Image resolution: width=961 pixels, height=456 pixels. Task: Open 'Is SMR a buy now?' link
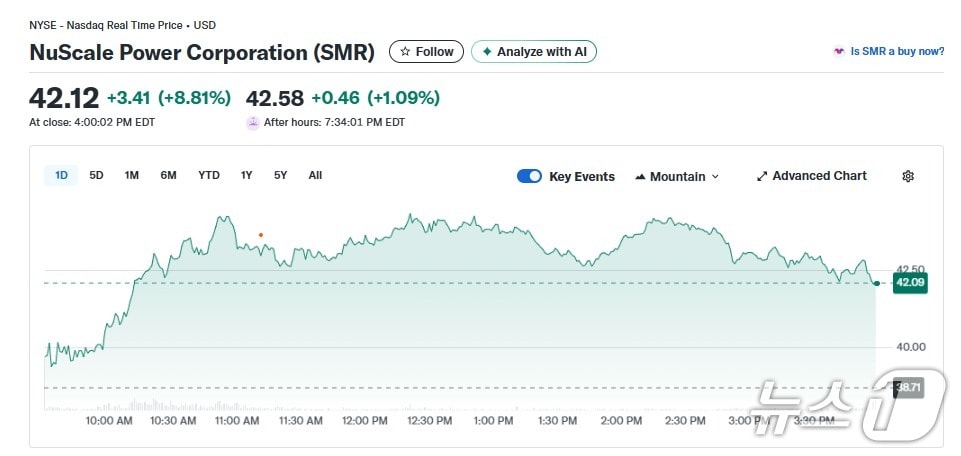pyautogui.click(x=897, y=52)
